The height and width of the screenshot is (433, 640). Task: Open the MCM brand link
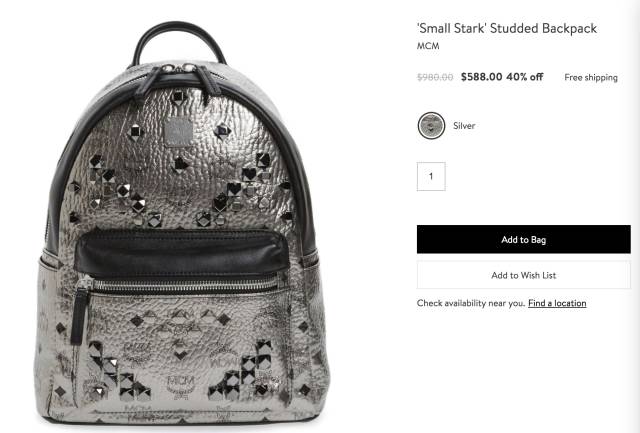click(428, 46)
